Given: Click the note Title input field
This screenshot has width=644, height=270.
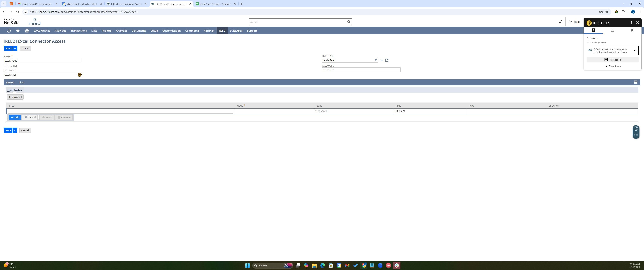Looking at the screenshot, I should coord(120,111).
